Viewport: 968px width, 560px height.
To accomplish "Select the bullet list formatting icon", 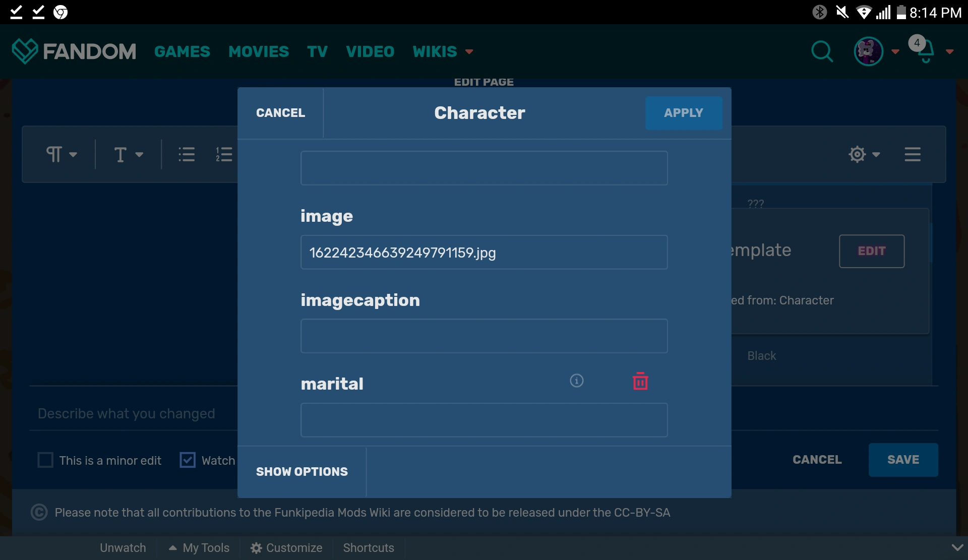I will click(186, 154).
